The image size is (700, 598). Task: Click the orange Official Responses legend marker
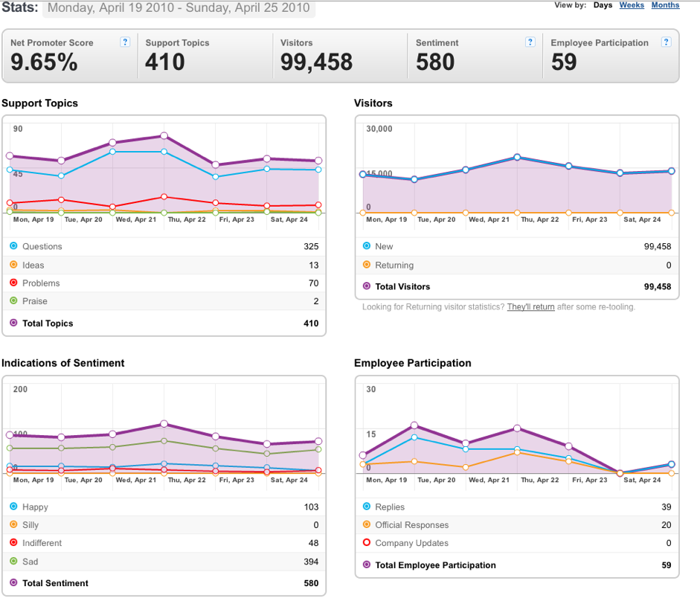pyautogui.click(x=367, y=524)
